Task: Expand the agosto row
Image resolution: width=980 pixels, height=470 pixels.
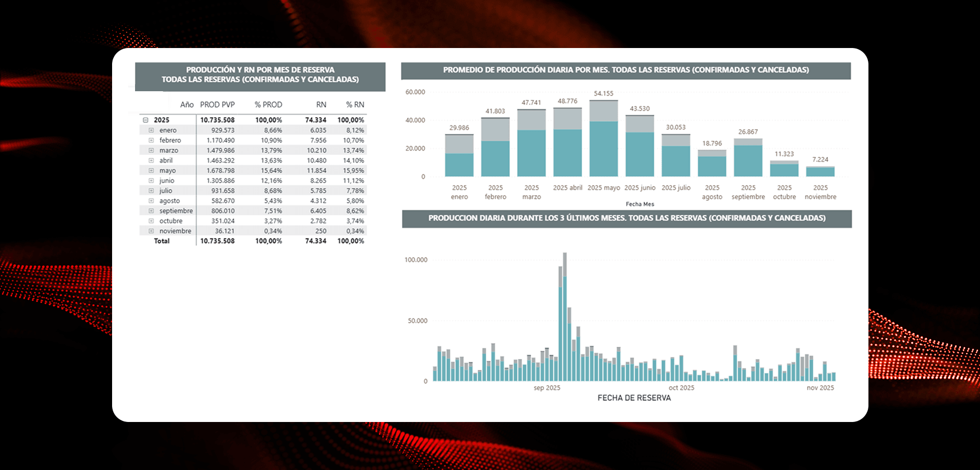Action: click(151, 201)
